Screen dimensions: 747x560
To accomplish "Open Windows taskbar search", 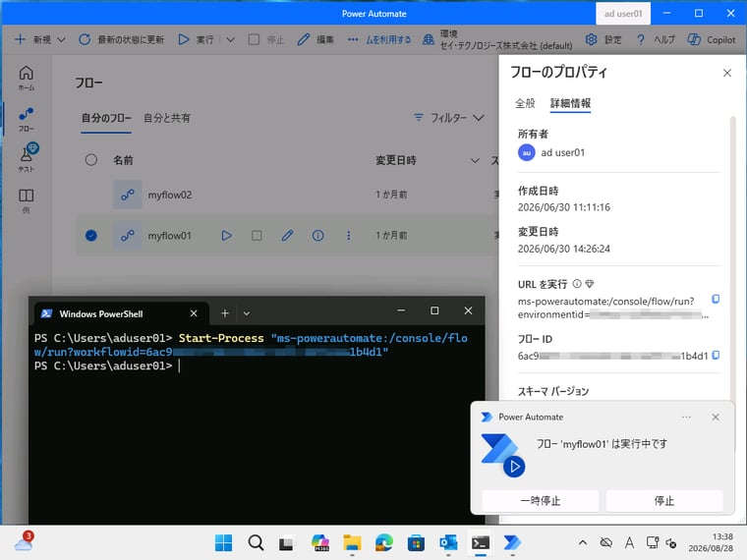I will click(256, 542).
